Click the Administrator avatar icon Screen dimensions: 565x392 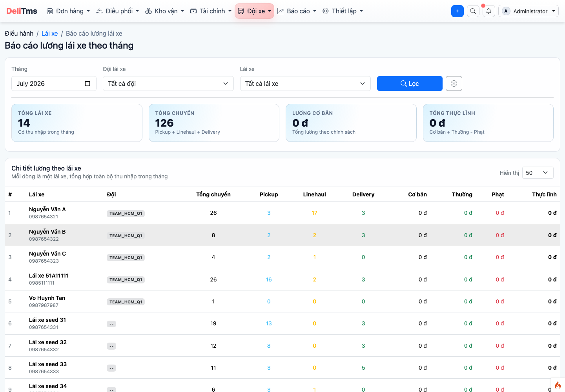[506, 11]
